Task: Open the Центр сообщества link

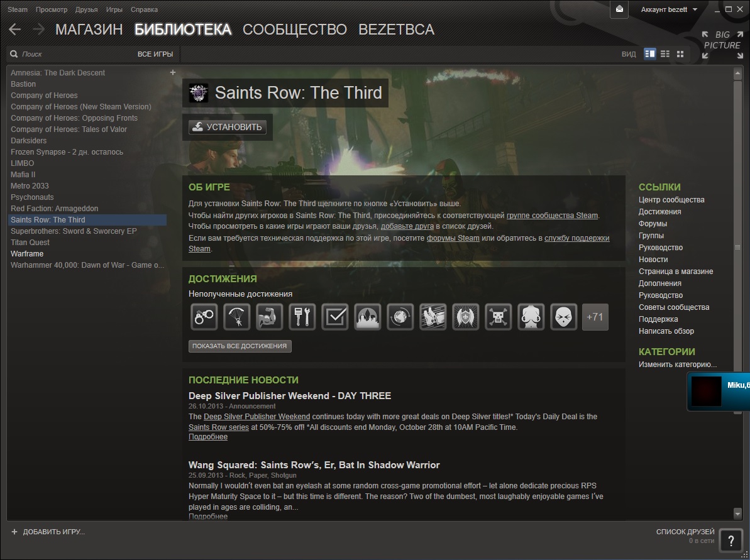Action: tap(671, 199)
